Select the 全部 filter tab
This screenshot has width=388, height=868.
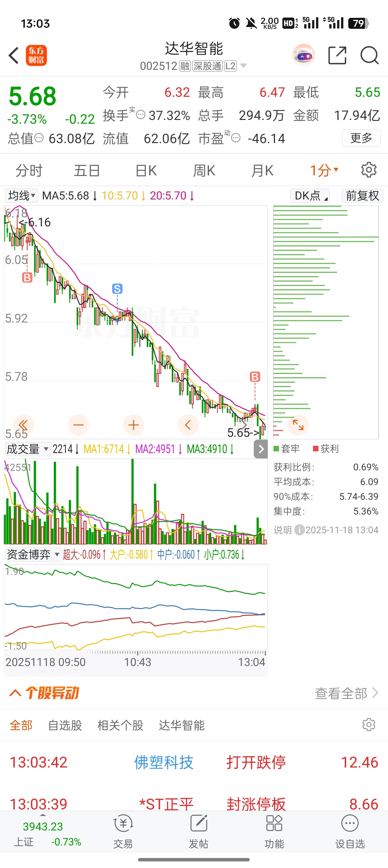(x=21, y=725)
